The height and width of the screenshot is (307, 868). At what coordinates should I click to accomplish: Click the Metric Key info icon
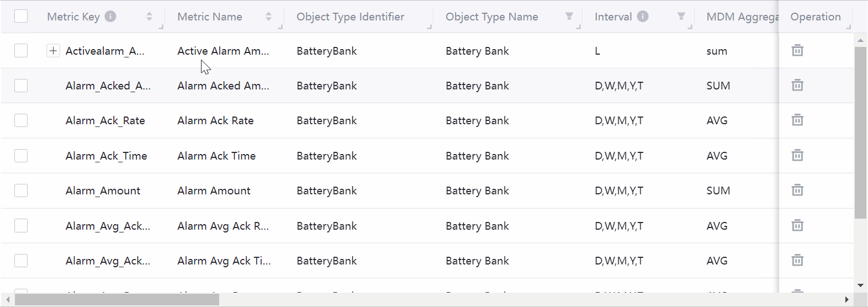[x=110, y=17]
